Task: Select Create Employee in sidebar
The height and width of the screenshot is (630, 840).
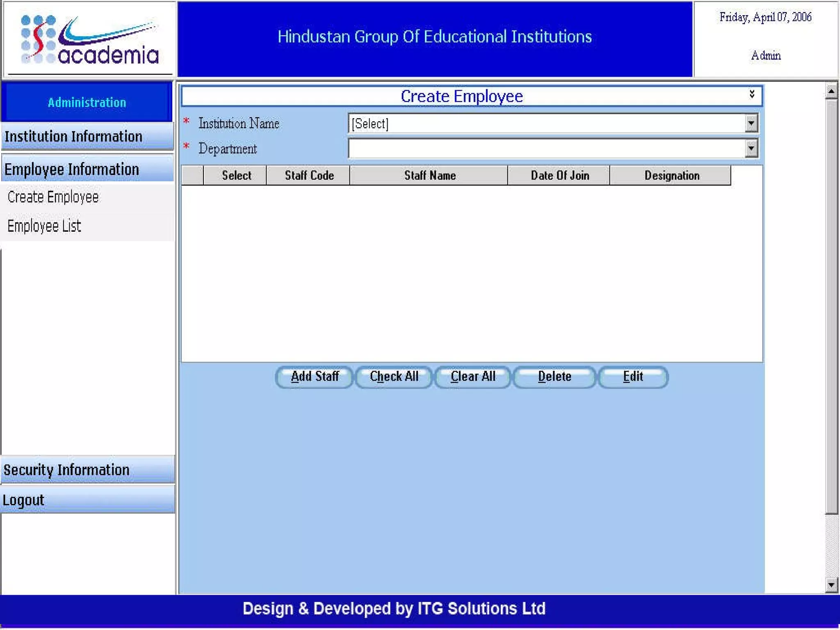Action: click(x=53, y=197)
